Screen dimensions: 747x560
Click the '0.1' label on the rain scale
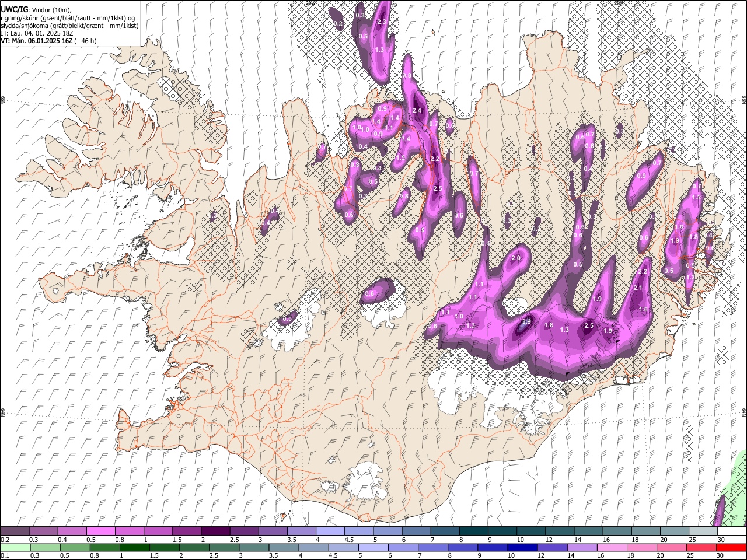(5, 555)
